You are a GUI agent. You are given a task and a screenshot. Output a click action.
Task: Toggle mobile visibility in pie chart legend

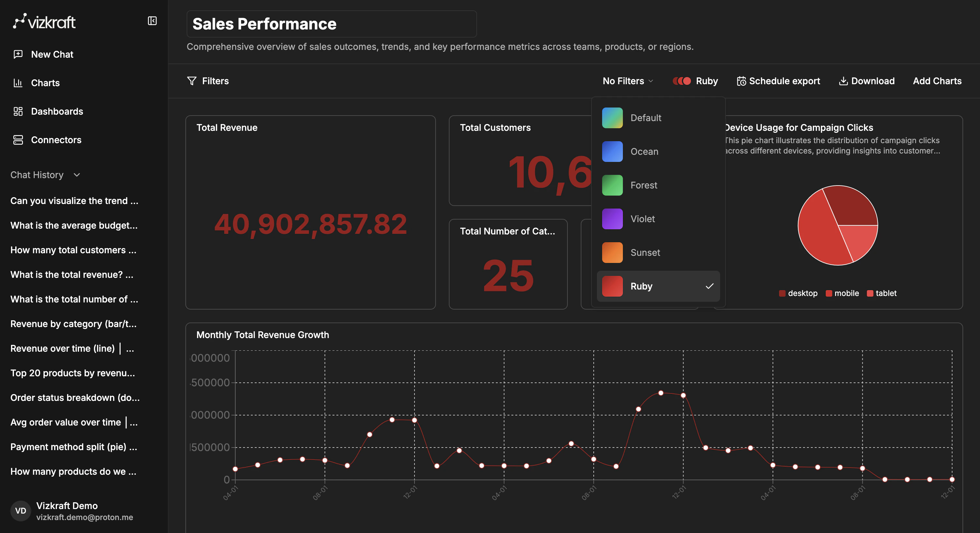842,293
